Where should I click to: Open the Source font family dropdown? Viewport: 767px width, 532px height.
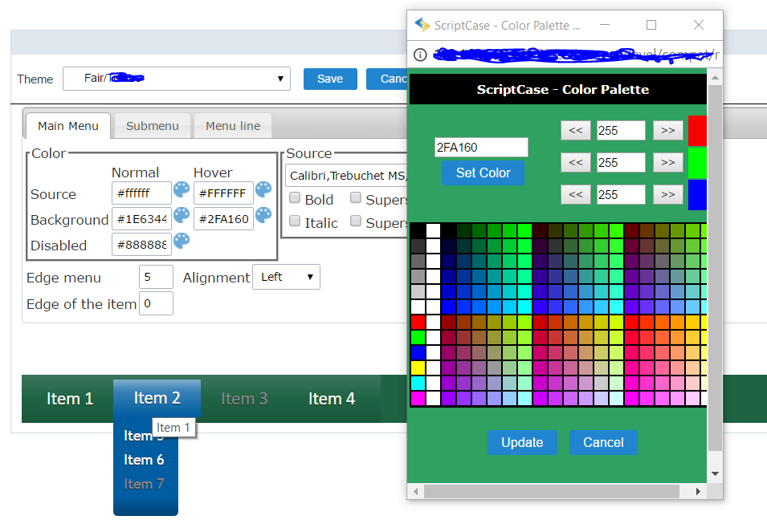click(x=346, y=176)
